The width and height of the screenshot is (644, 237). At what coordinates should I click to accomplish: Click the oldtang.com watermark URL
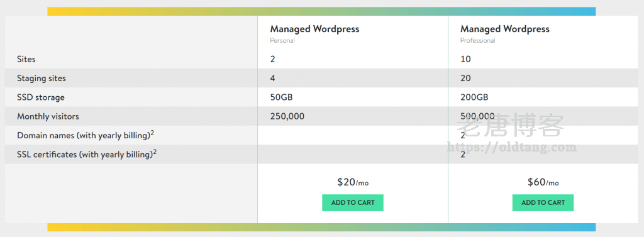(512, 147)
